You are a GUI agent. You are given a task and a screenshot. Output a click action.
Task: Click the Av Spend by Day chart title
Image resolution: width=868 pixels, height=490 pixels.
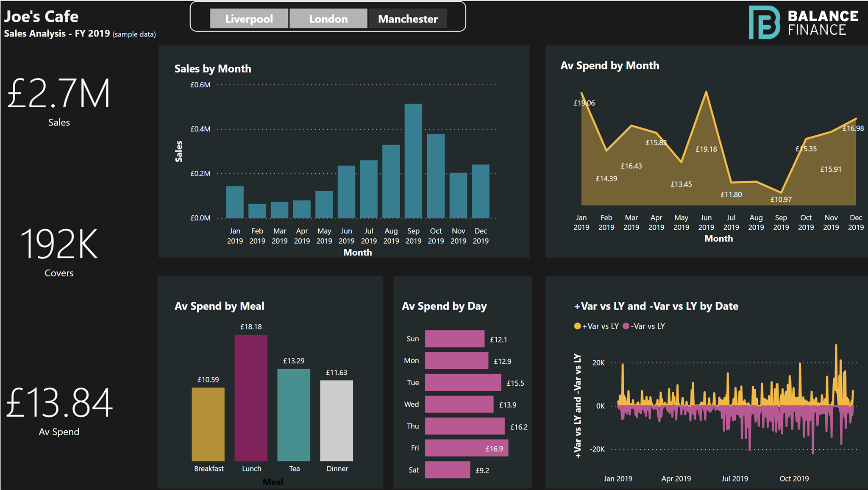[444, 306]
